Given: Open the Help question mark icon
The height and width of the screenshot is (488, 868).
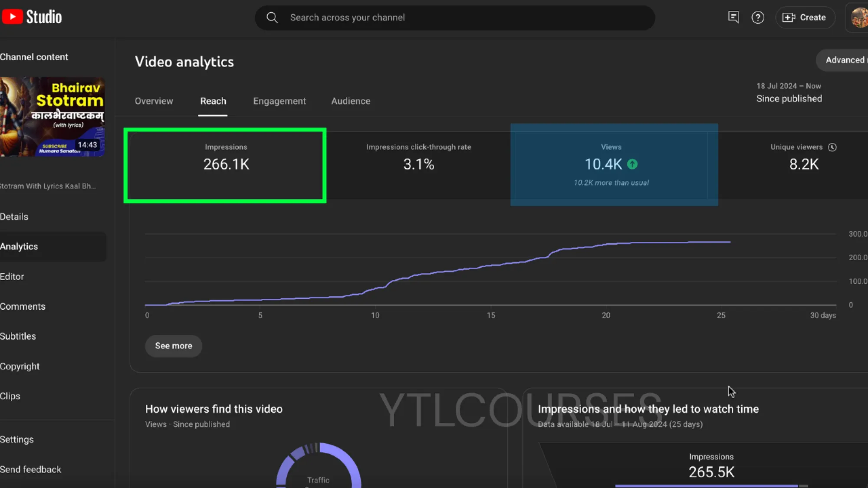Looking at the screenshot, I should click(x=758, y=17).
